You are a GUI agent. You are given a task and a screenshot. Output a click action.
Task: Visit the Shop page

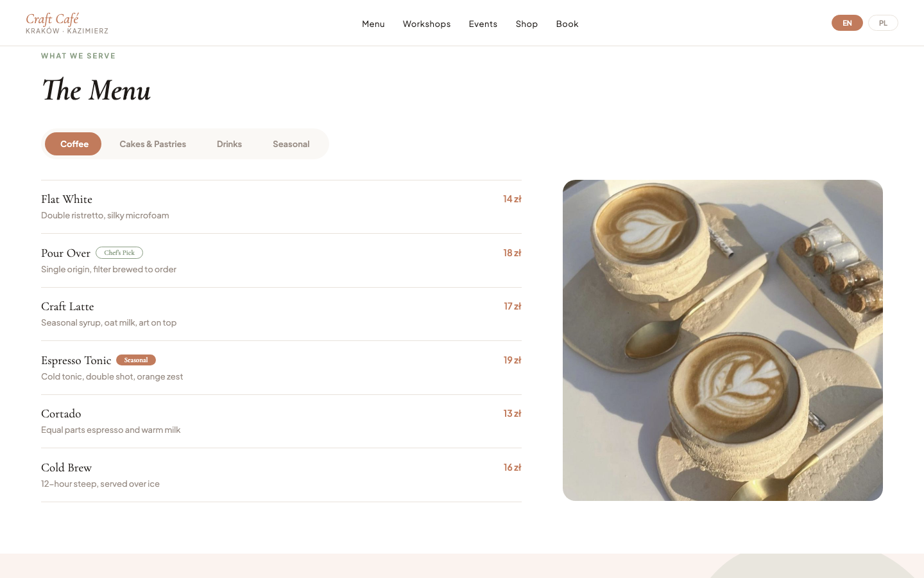coord(526,24)
